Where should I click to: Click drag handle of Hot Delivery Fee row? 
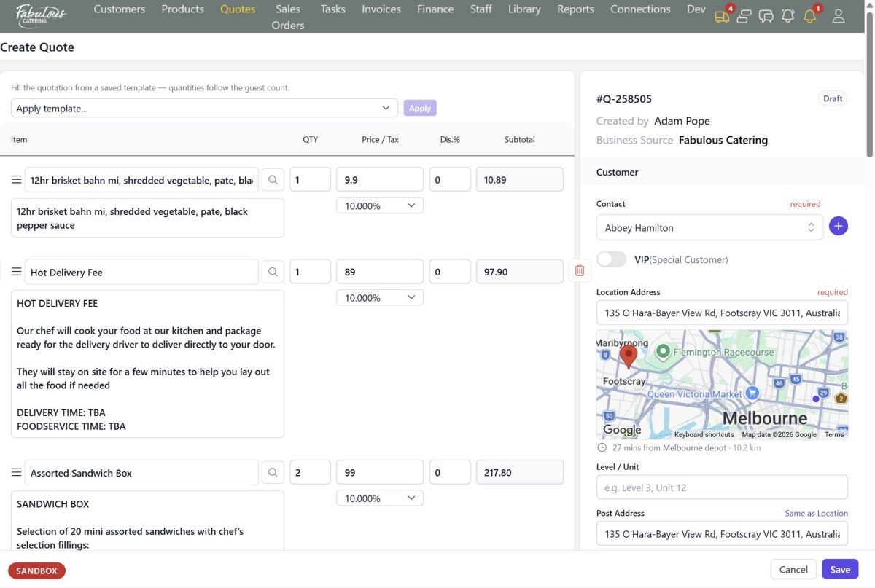pos(16,272)
